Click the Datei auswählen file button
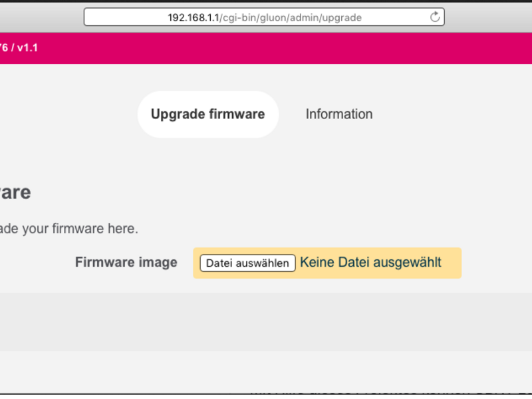Image resolution: width=532 pixels, height=399 pixels. [247, 263]
